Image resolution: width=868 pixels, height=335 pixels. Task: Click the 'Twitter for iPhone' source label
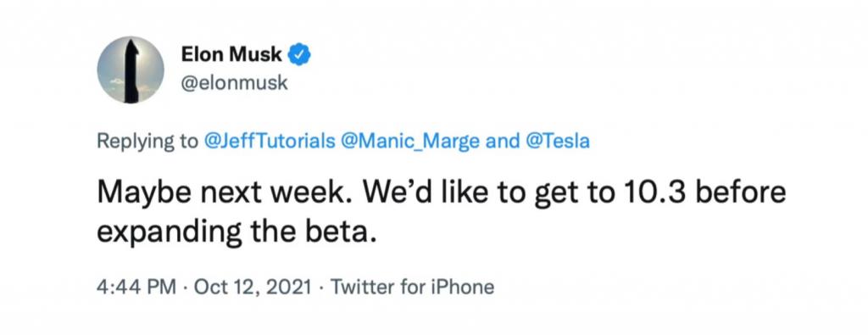[x=412, y=287]
